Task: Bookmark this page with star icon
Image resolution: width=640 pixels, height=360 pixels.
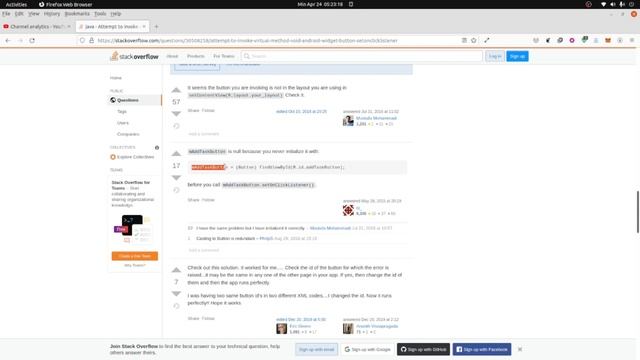Action: [473, 40]
